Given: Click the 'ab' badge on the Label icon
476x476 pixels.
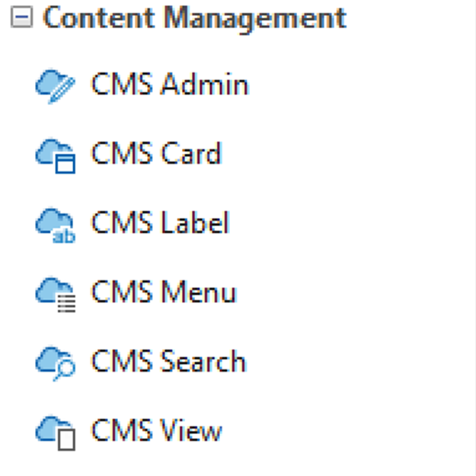Looking at the screenshot, I should (64, 236).
